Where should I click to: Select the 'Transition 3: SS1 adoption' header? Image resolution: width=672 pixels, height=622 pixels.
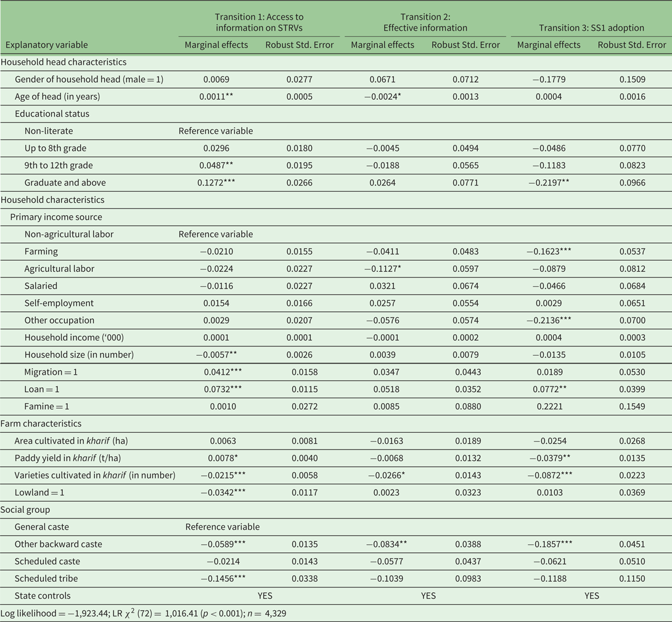[x=591, y=28]
